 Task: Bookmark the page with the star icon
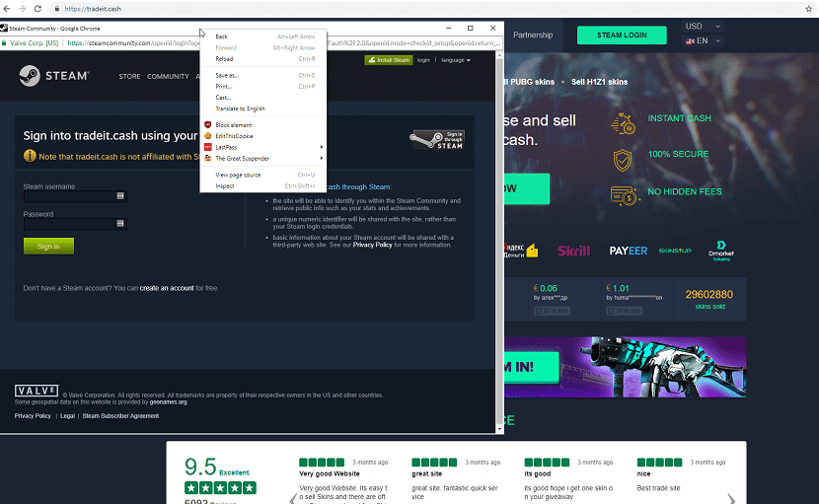point(808,8)
